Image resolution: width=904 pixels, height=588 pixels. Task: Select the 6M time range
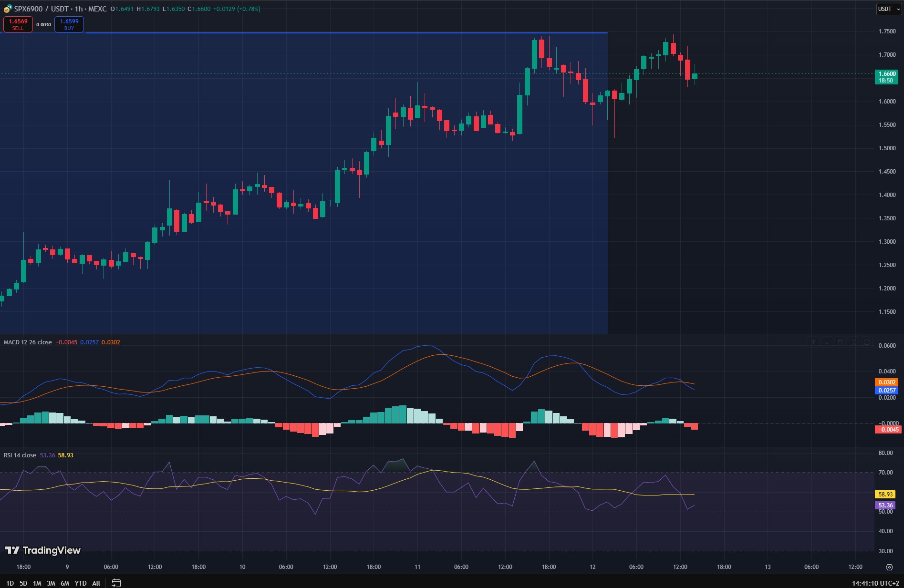[65, 583]
